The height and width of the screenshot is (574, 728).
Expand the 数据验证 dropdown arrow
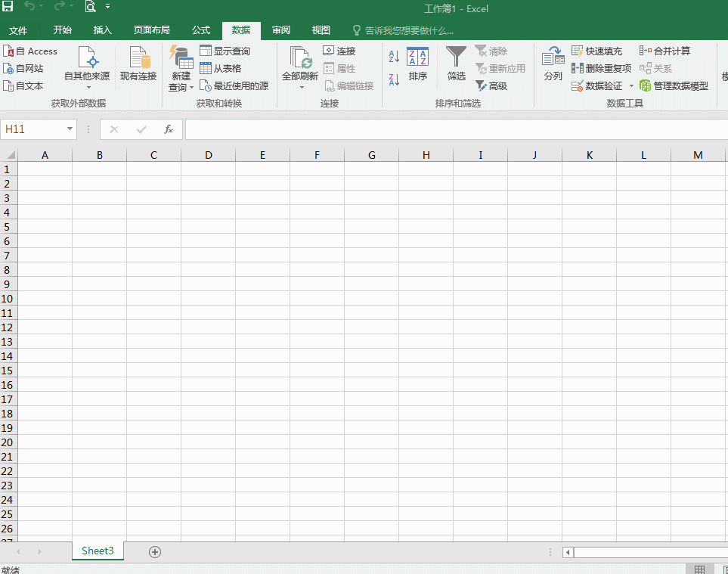click(631, 86)
